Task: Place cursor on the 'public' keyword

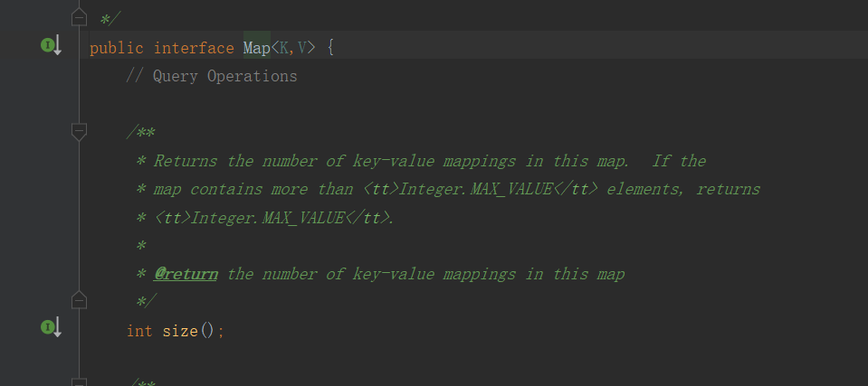Action: tap(117, 47)
